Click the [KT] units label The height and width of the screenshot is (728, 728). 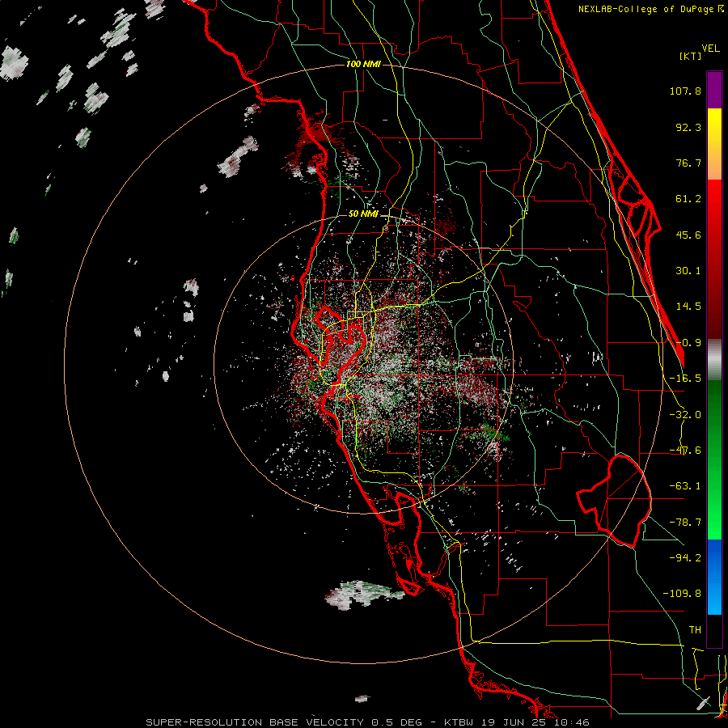click(690, 56)
